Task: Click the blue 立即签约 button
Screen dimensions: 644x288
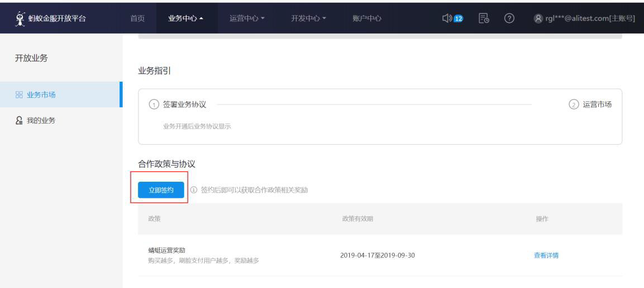Action: [x=161, y=190]
